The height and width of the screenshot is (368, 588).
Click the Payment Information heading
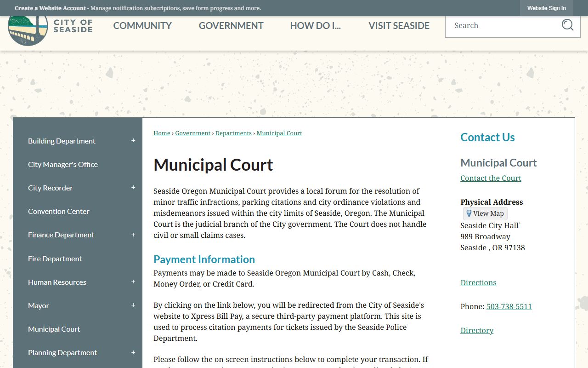tap(204, 259)
